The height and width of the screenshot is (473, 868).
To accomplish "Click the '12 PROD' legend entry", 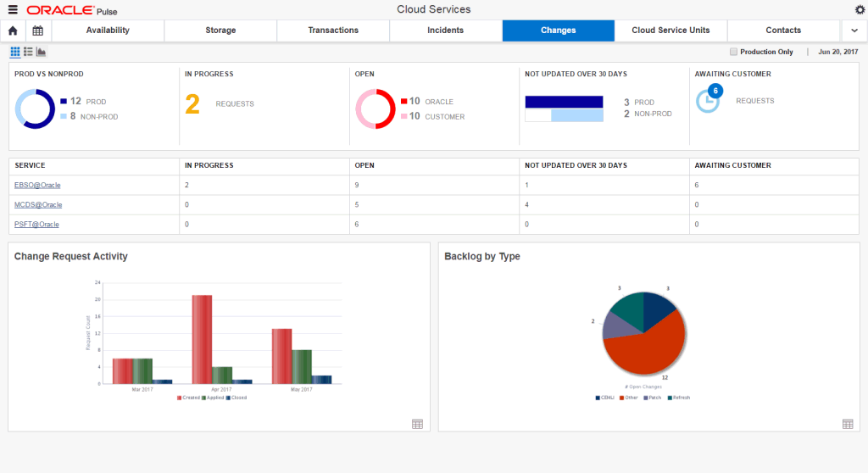I will (x=84, y=102).
